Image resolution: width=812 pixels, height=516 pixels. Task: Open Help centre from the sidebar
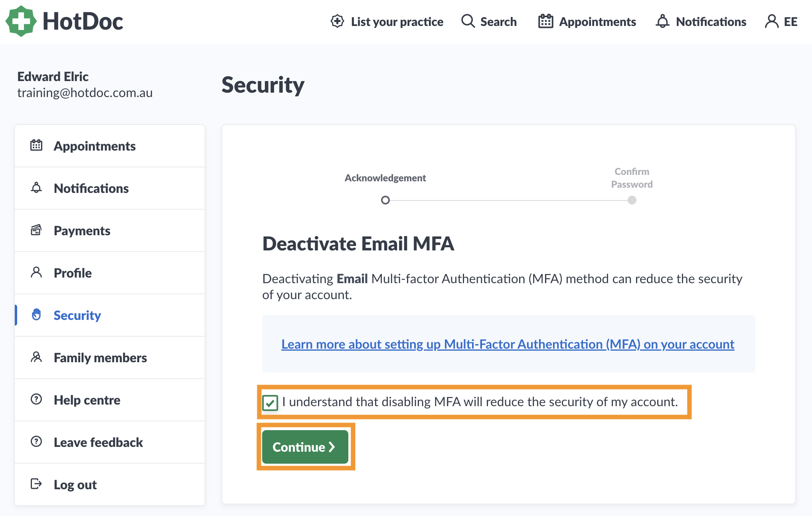point(110,400)
